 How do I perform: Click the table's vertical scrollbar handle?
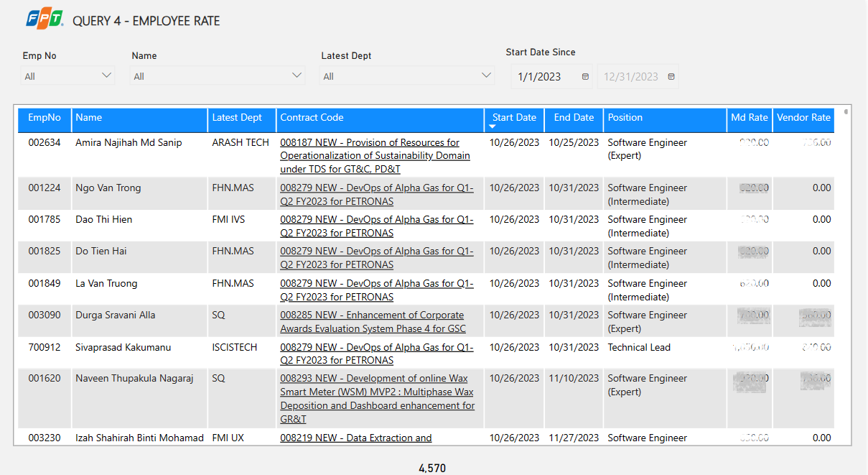coord(846,112)
